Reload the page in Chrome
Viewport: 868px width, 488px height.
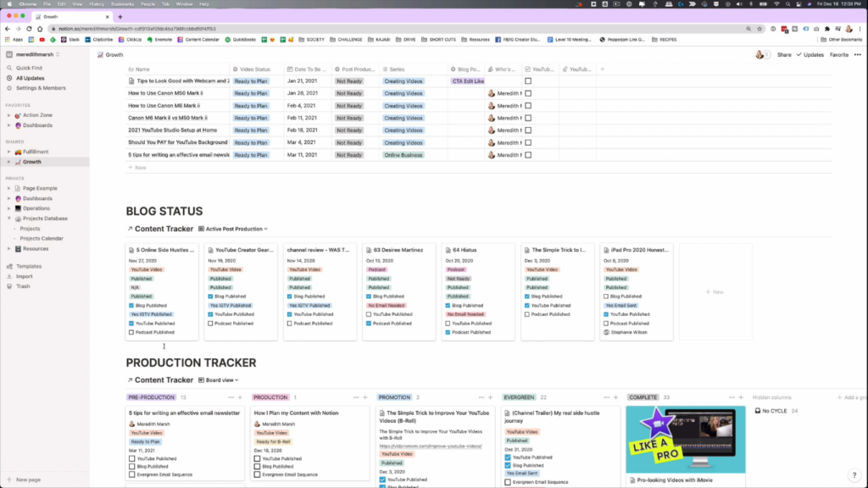pos(29,29)
